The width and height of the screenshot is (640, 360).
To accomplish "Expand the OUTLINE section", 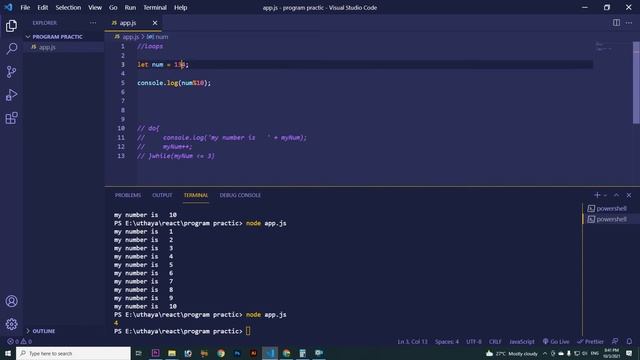I will point(43,331).
